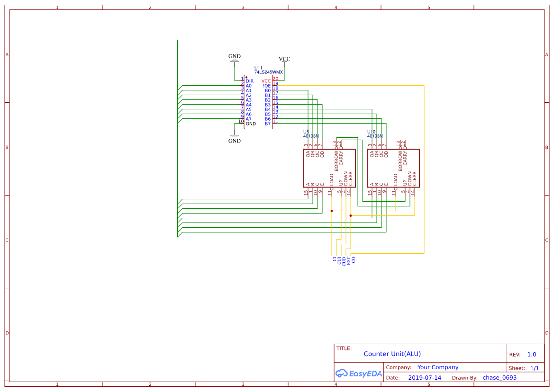Click the red junction dot on LOAD wire
Image resolution: width=554 pixels, height=392 pixels.
(332, 211)
